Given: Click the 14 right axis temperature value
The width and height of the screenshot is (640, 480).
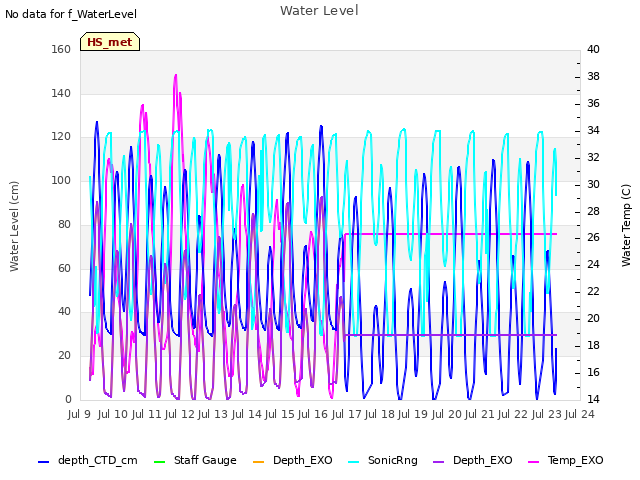Looking at the screenshot, I should tap(593, 399).
